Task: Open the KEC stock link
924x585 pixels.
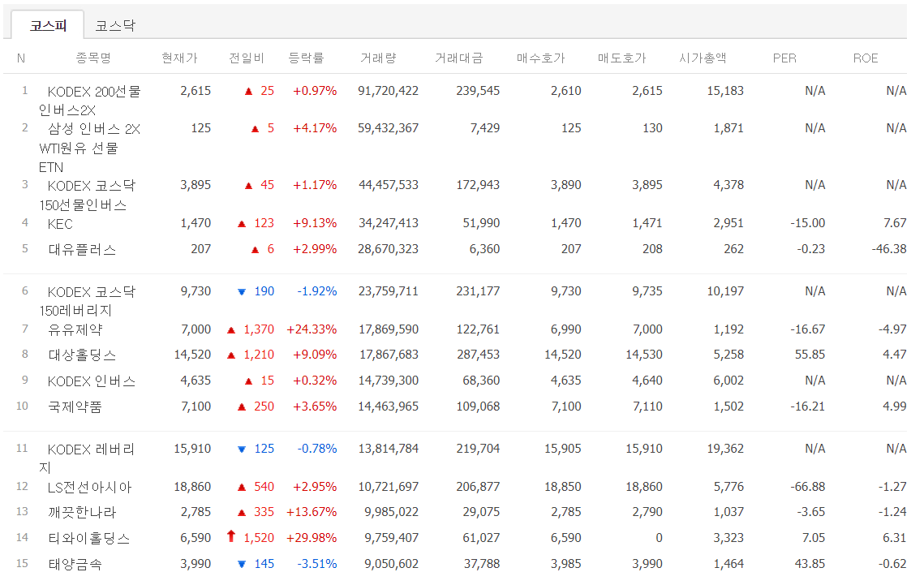Action: pyautogui.click(x=60, y=224)
